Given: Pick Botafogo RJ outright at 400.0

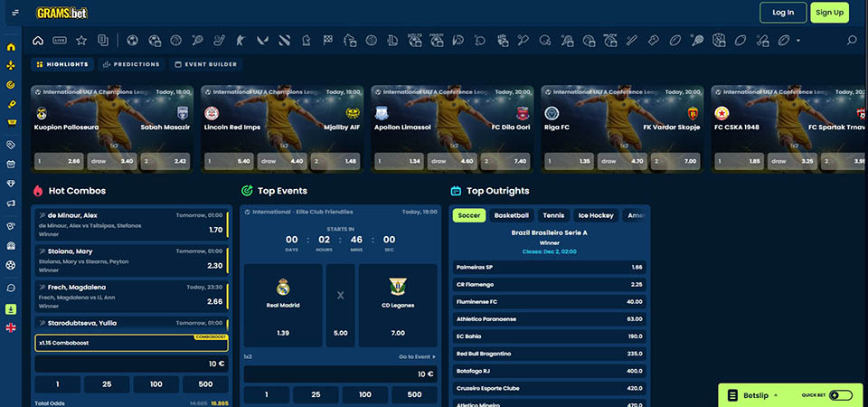Looking at the screenshot, I should (x=549, y=371).
